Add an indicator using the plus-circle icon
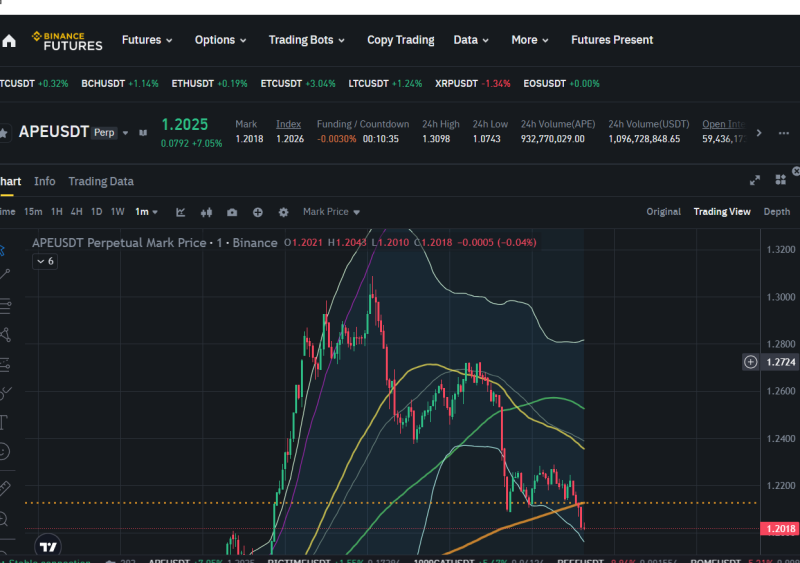800x563 pixels. point(258,212)
